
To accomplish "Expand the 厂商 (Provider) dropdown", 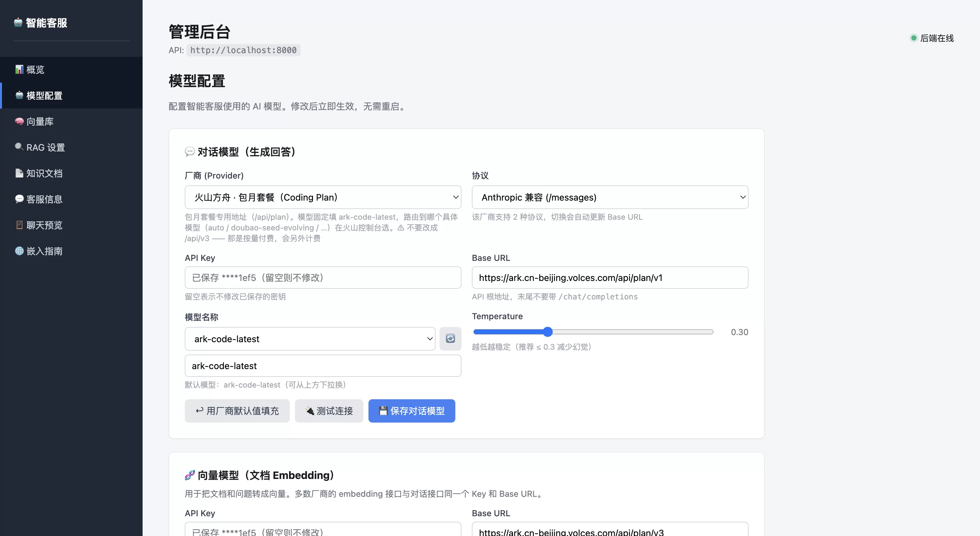I will coord(323,197).
